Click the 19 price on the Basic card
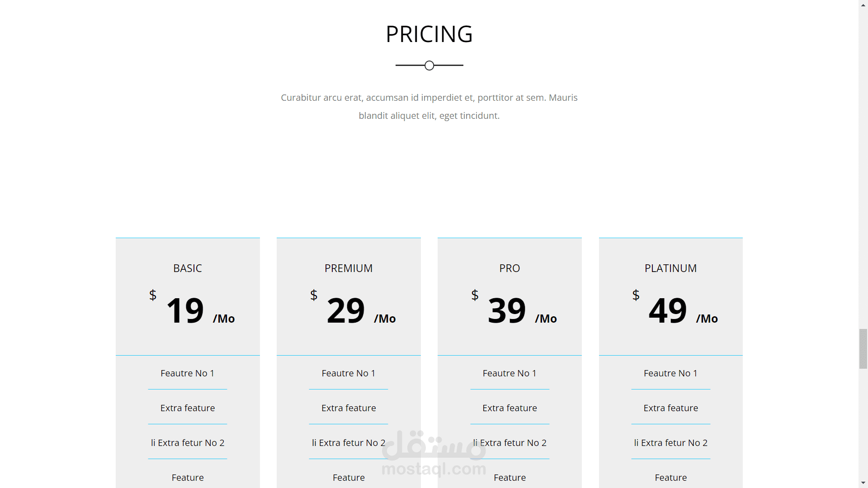The image size is (868, 488). pyautogui.click(x=185, y=310)
